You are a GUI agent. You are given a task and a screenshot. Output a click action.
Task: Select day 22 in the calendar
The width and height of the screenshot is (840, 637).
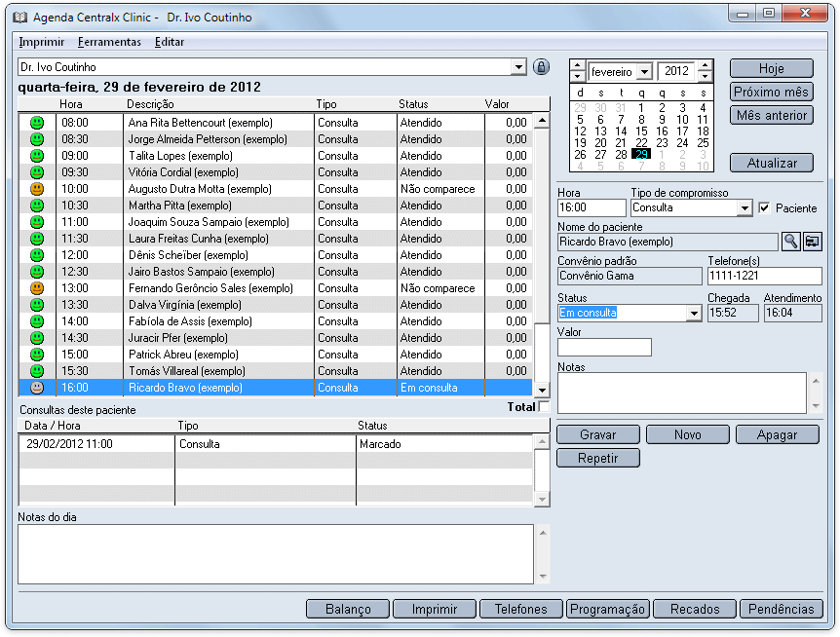pyautogui.click(x=641, y=143)
